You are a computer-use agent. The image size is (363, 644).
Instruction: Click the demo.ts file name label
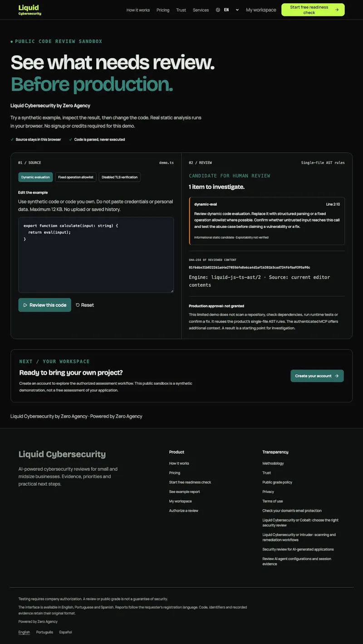tap(167, 163)
